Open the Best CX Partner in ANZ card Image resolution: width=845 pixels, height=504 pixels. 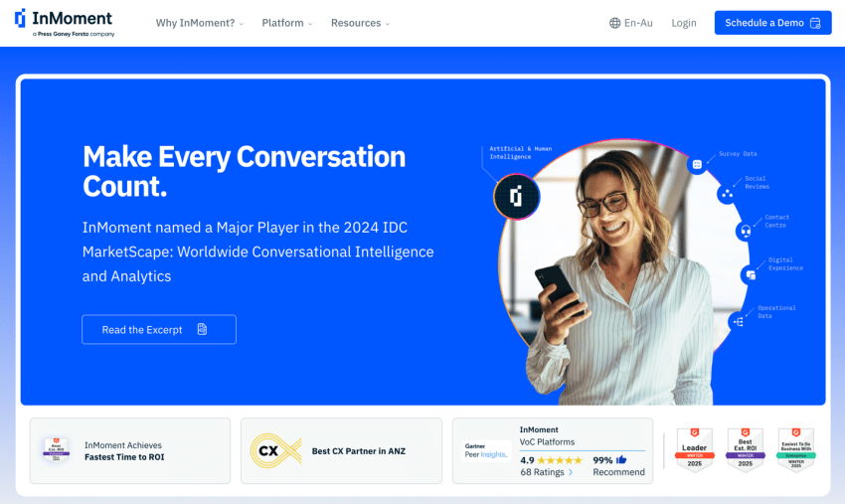point(341,450)
